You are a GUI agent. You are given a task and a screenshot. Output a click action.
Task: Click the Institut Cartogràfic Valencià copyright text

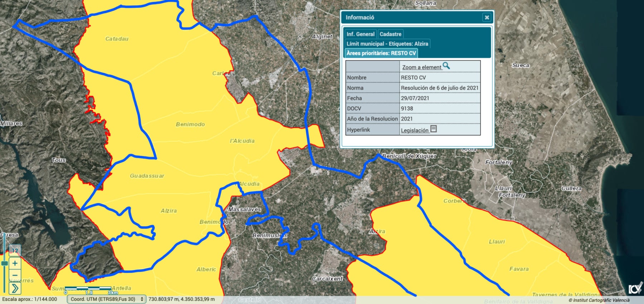[599, 300]
